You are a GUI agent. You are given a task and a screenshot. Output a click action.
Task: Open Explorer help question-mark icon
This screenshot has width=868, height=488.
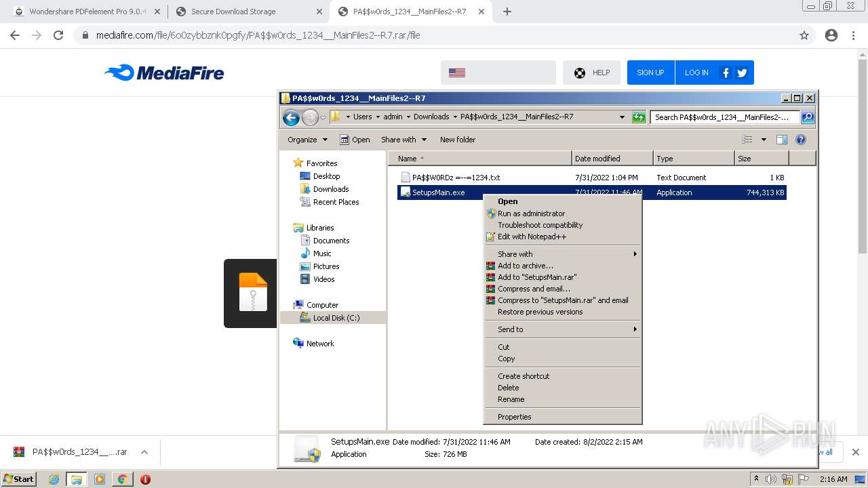(x=801, y=140)
